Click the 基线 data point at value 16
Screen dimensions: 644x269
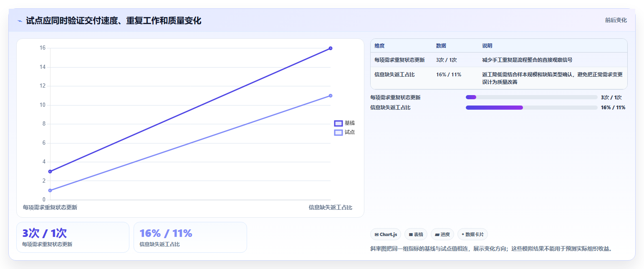(x=331, y=48)
